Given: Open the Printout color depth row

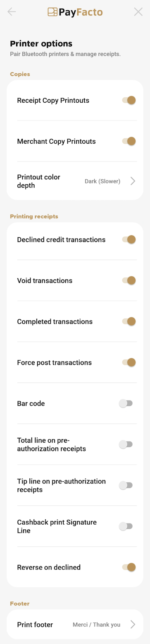Looking at the screenshot, I should click(75, 181).
